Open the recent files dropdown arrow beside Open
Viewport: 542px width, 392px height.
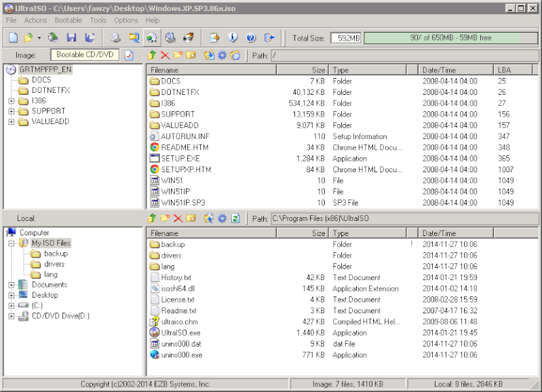click(39, 38)
